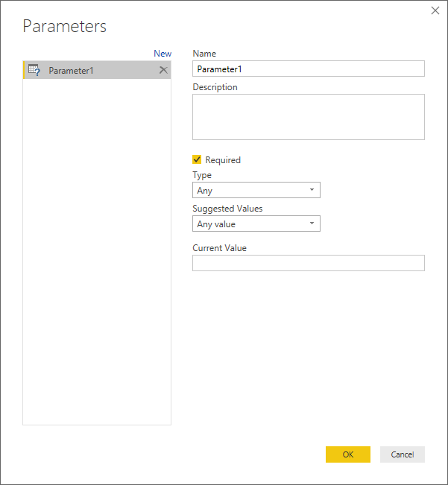Delete Parameter1 using its X icon
Viewport: 448px width, 485px height.
pyautogui.click(x=163, y=70)
